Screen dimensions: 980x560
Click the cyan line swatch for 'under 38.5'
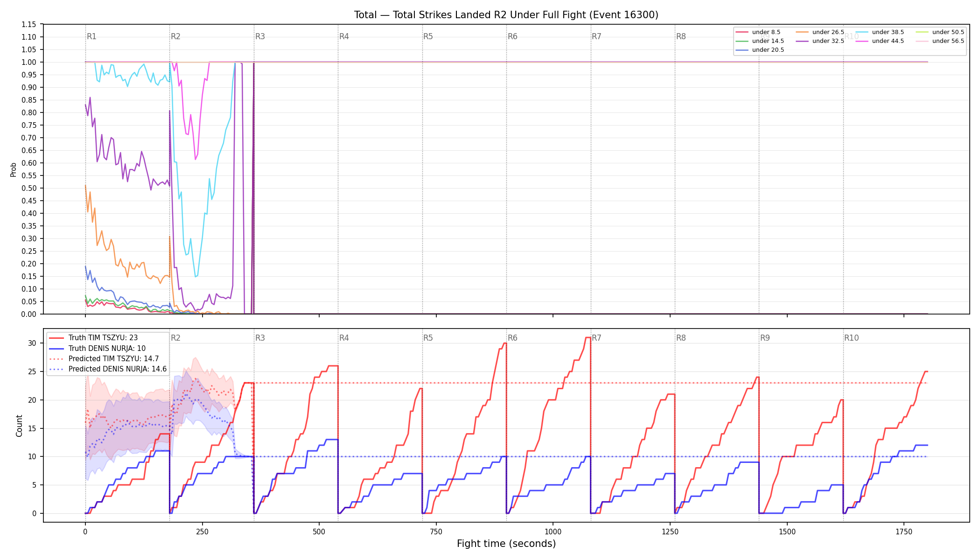(x=862, y=32)
